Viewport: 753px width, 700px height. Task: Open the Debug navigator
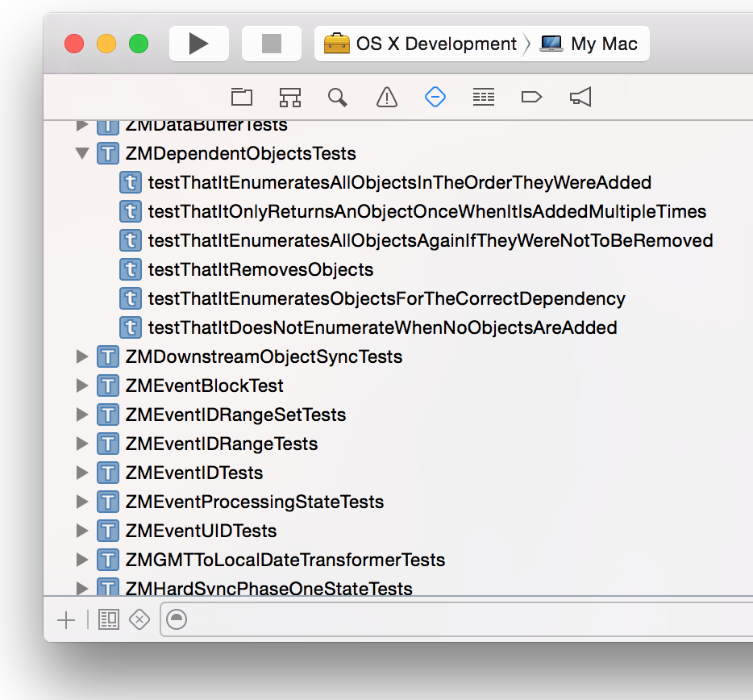click(x=484, y=98)
